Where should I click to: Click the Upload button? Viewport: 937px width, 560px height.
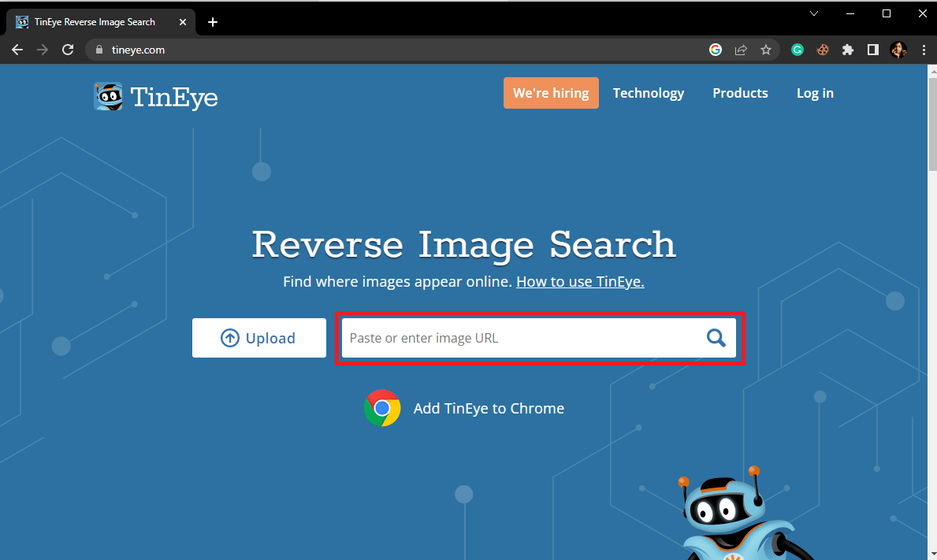[x=259, y=338]
